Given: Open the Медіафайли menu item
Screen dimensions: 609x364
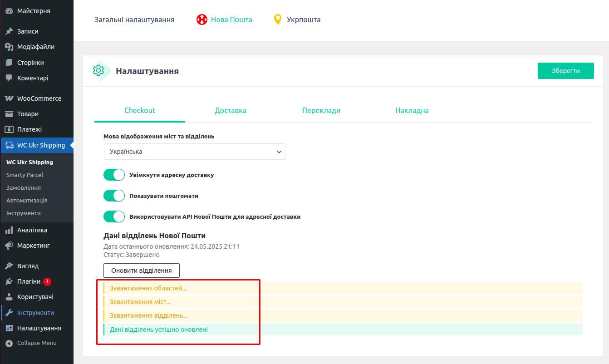Looking at the screenshot, I should (37, 47).
